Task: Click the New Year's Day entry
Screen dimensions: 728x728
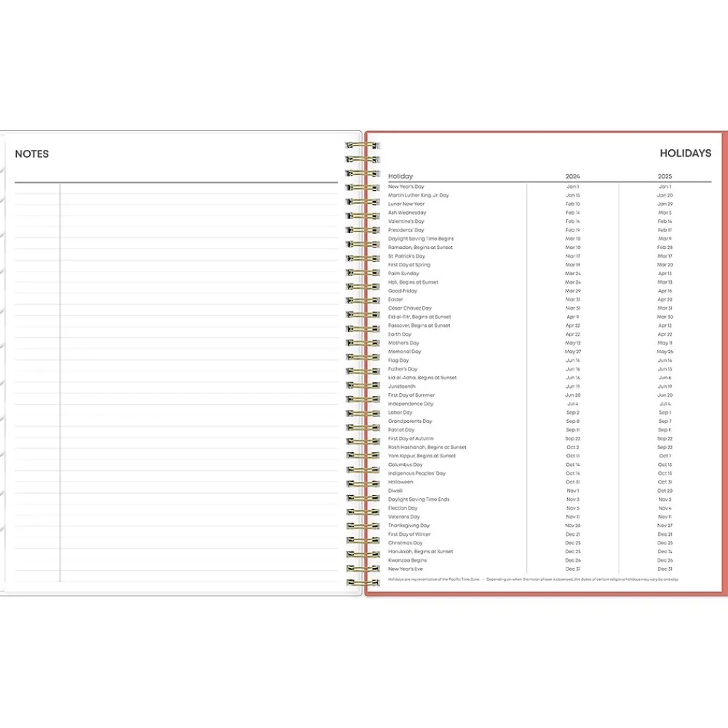Action: pyautogui.click(x=406, y=186)
